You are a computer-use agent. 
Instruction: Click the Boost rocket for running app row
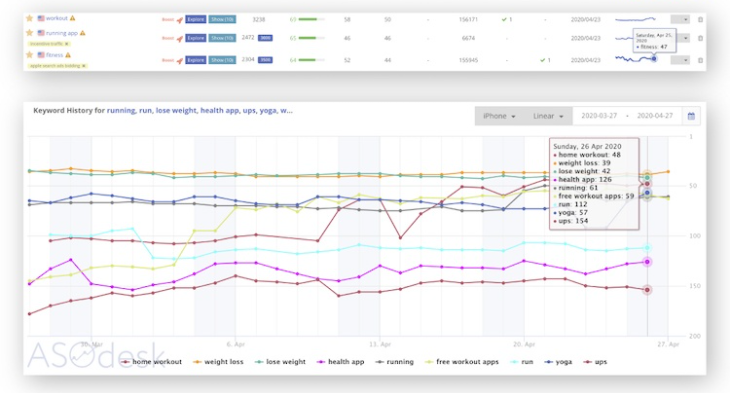tap(179, 38)
